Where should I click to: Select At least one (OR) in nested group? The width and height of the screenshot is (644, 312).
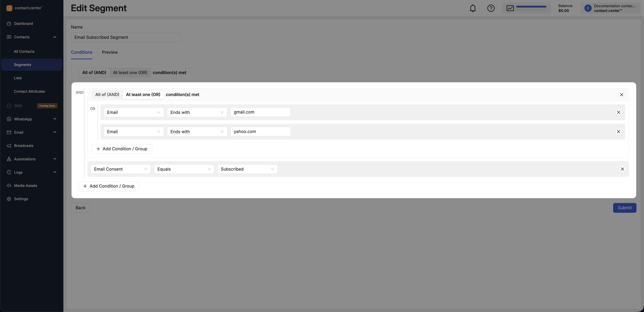click(143, 95)
